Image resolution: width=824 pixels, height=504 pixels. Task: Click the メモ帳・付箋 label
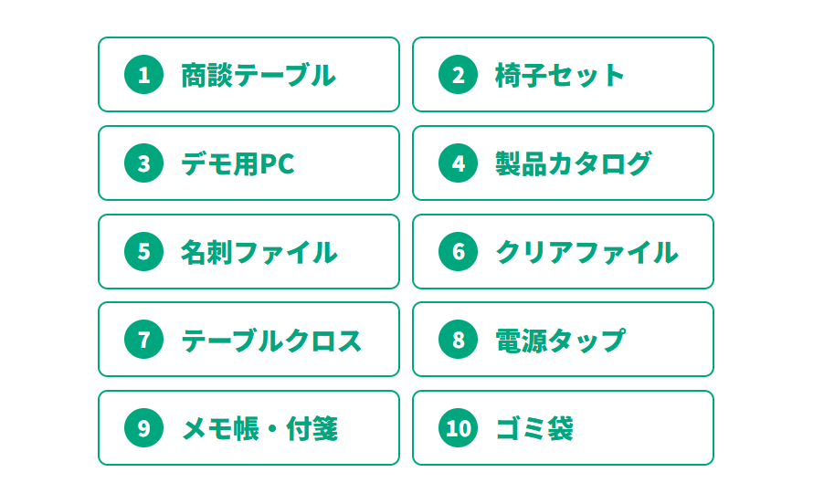(x=259, y=428)
